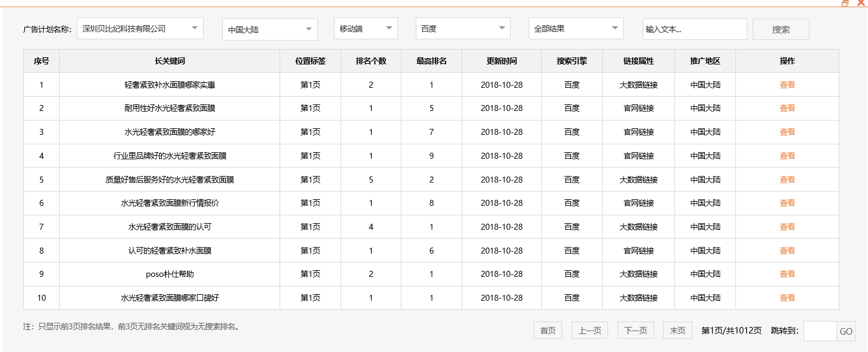
Task: Open the 中国大陆 region dropdown
Action: (269, 28)
